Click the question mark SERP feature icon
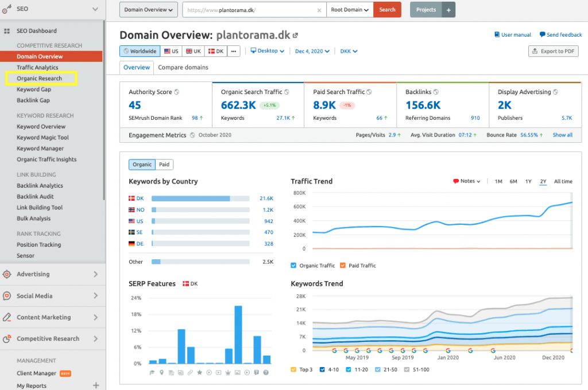 (266, 372)
